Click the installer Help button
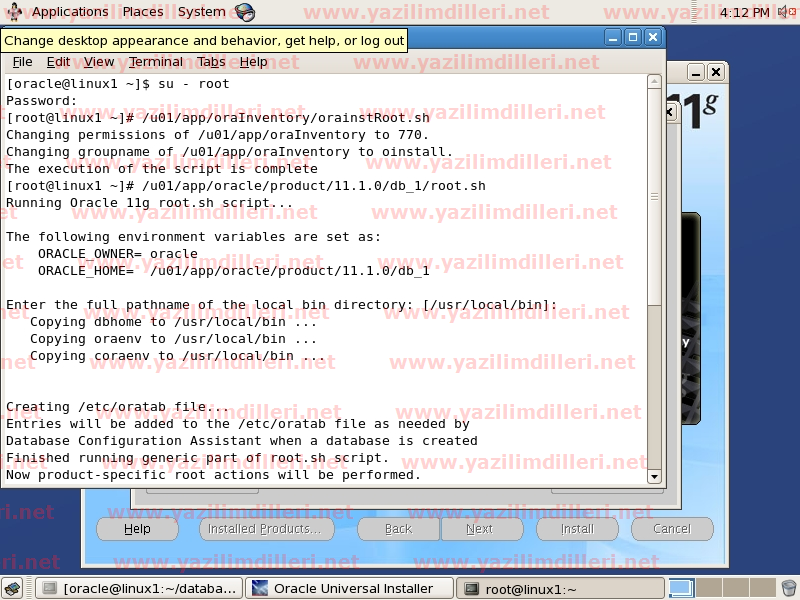Image resolution: width=800 pixels, height=600 pixels. coord(137,529)
